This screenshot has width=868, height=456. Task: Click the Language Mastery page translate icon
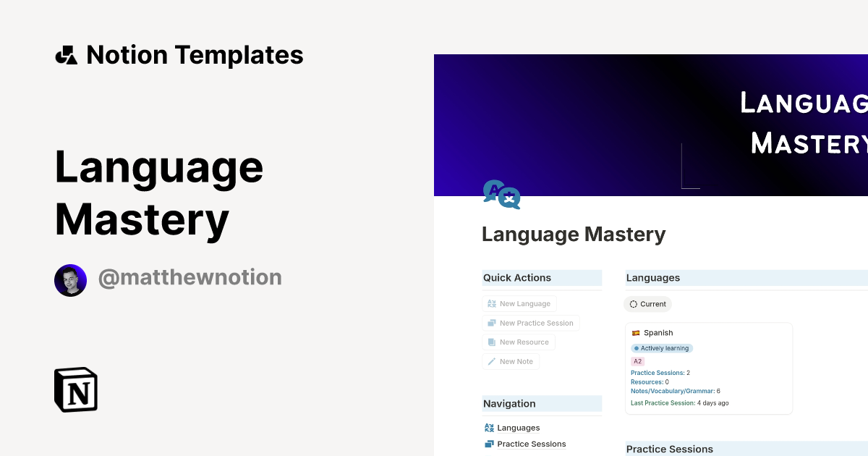tap(502, 194)
